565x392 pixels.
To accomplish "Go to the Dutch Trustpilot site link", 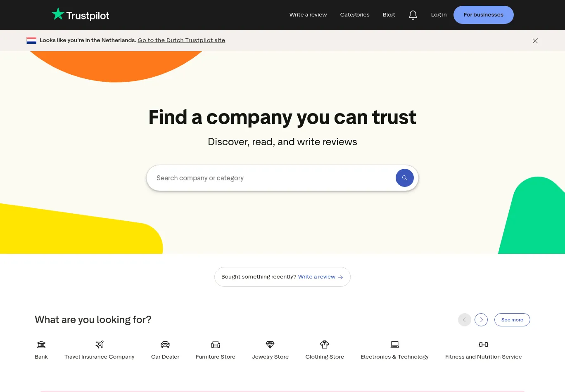I will pyautogui.click(x=181, y=40).
